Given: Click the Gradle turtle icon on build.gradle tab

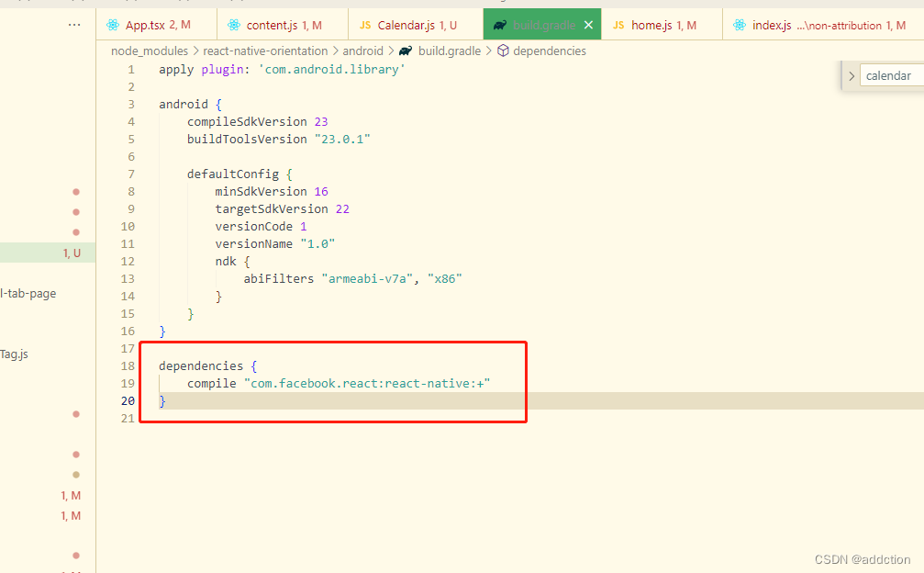Looking at the screenshot, I should pos(500,24).
